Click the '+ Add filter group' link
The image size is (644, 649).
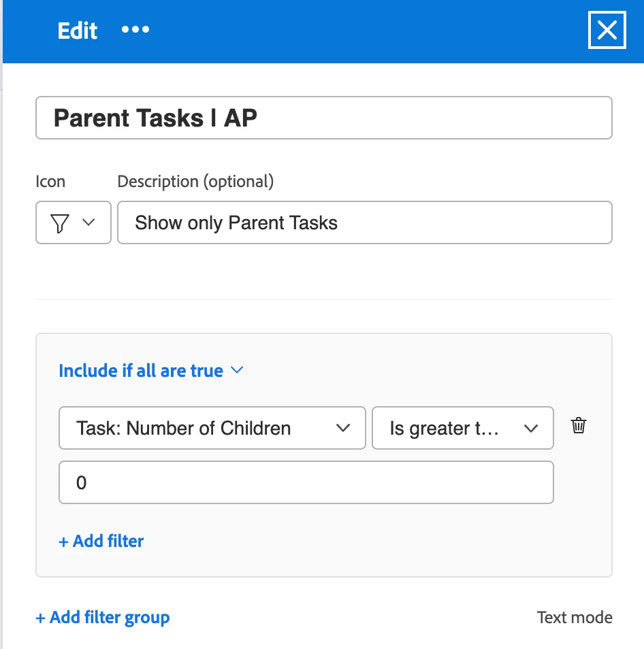point(103,618)
